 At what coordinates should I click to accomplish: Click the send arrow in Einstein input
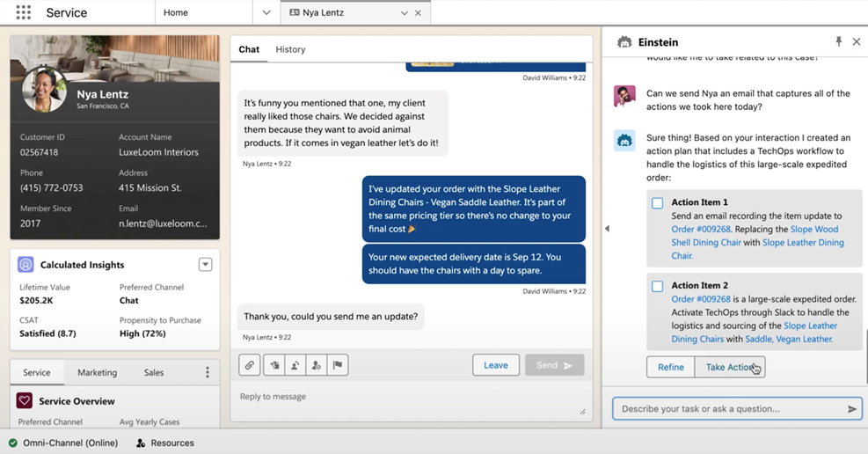tap(851, 409)
